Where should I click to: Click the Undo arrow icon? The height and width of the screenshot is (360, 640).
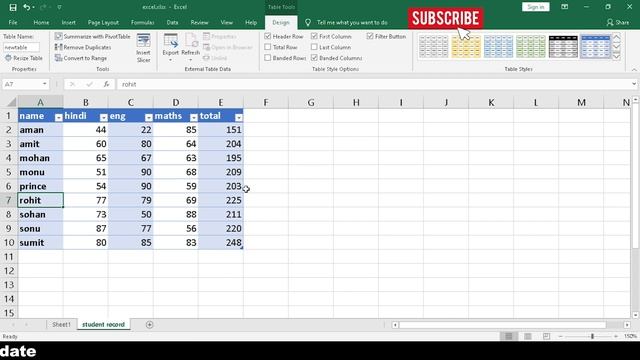27,7
